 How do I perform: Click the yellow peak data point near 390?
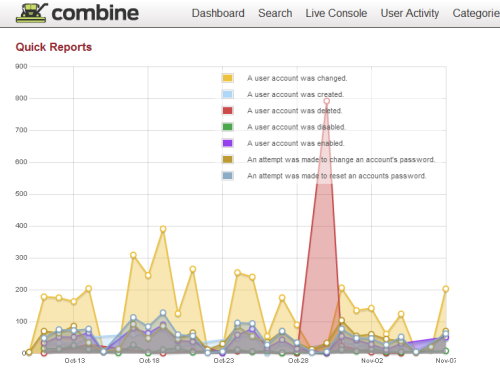tap(163, 229)
